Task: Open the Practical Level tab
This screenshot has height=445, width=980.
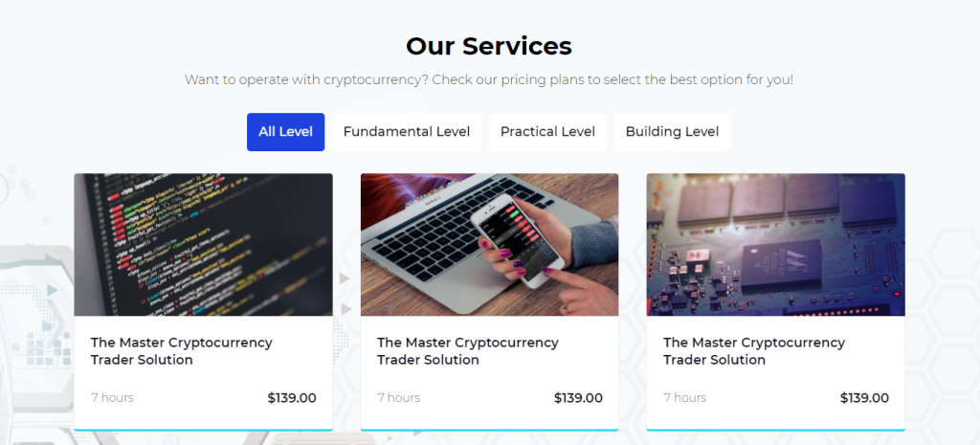Action: coord(547,132)
